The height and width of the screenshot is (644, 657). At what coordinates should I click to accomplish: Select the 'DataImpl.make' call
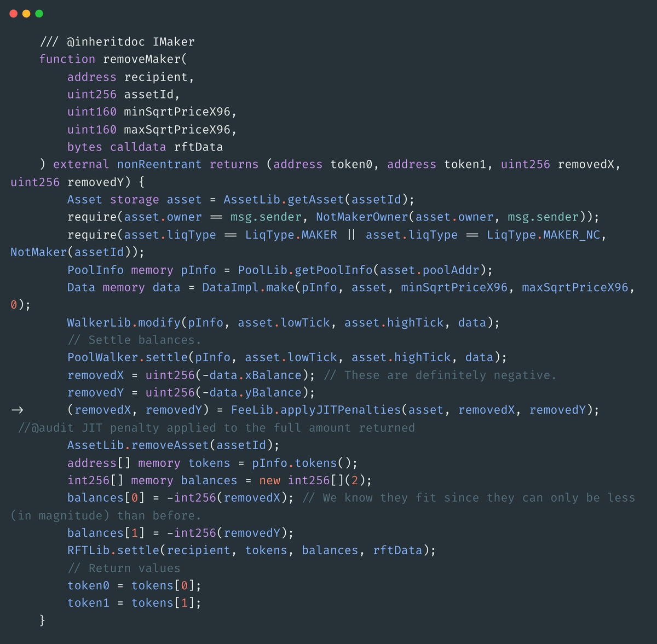(x=248, y=288)
